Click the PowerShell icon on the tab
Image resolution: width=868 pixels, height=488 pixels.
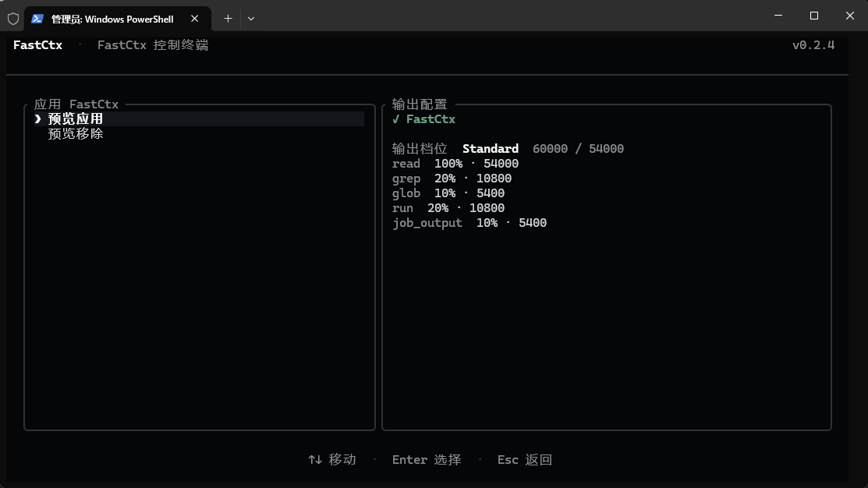[x=37, y=19]
